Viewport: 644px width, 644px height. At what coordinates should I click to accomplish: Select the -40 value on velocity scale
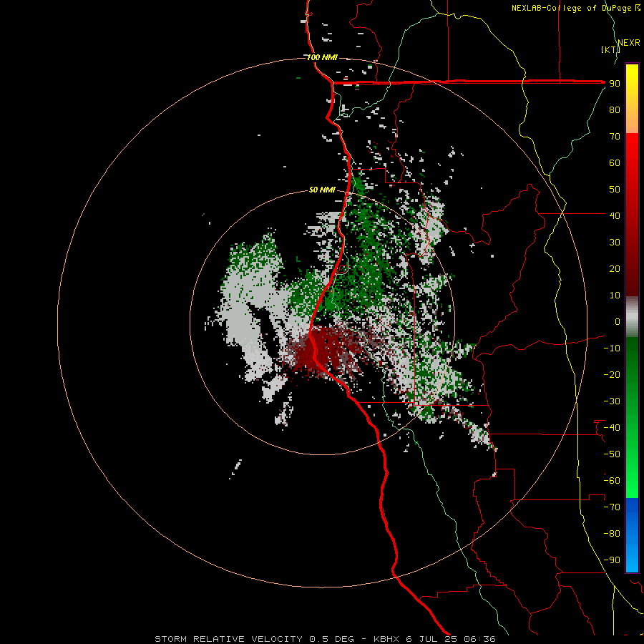pos(612,428)
